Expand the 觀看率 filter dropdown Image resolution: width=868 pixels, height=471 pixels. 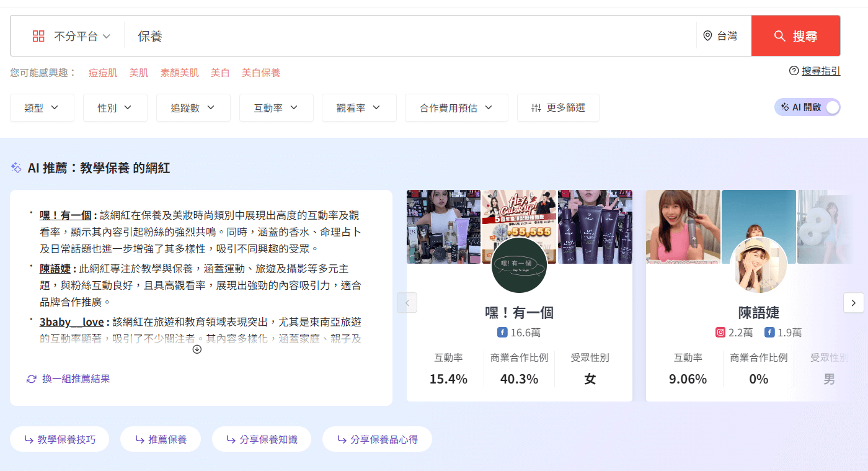coord(359,107)
